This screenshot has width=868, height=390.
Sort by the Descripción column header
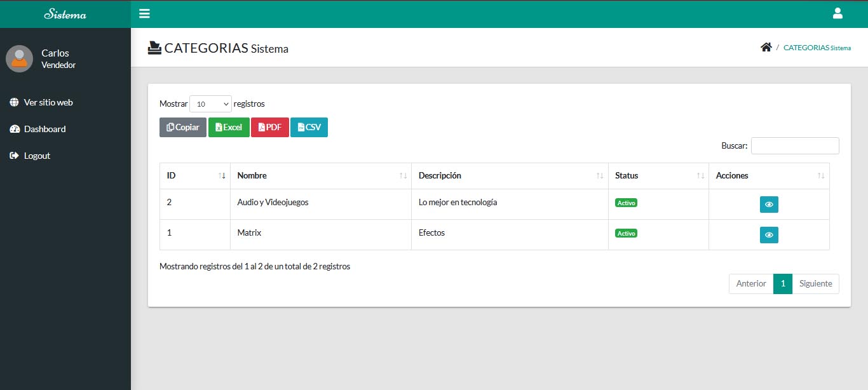(x=509, y=176)
